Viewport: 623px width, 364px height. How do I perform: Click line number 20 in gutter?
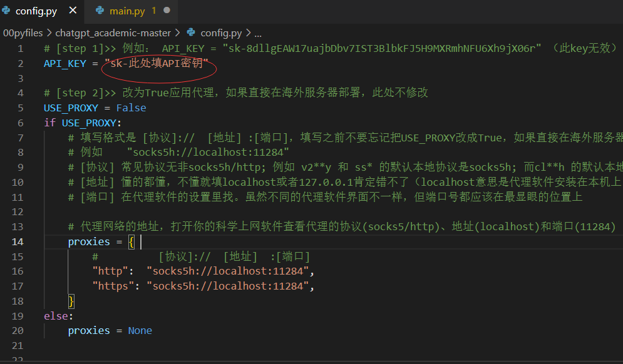click(x=18, y=331)
